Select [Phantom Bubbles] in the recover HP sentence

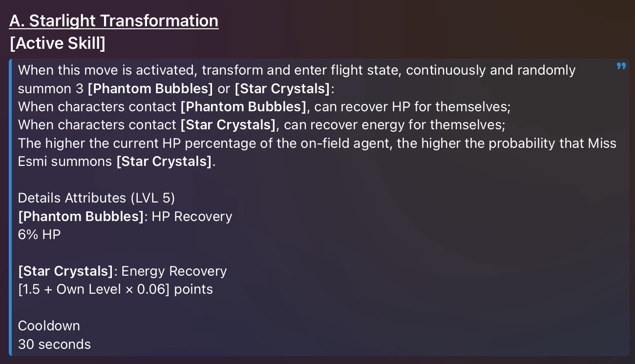243,107
